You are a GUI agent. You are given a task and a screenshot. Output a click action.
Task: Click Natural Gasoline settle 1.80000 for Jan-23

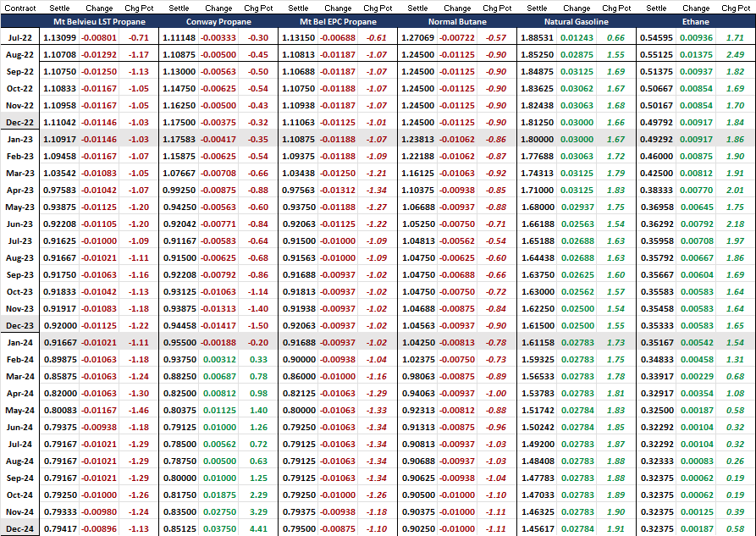[x=537, y=140]
